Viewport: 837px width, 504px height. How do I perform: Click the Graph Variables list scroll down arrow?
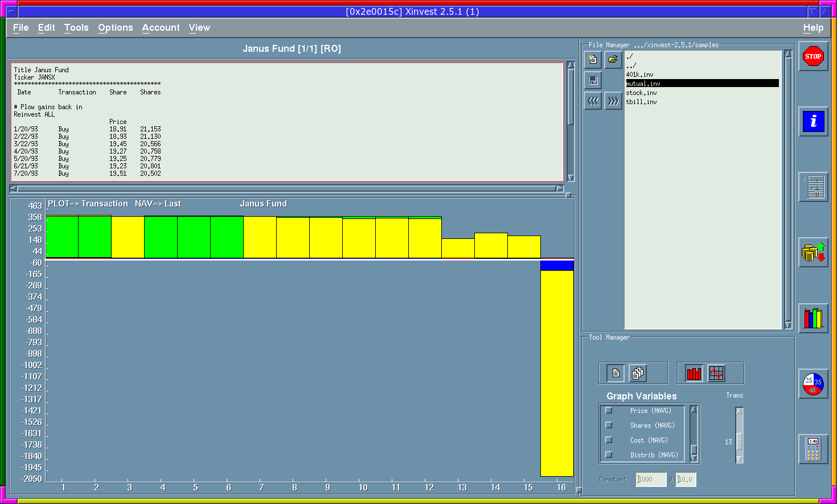(x=694, y=457)
